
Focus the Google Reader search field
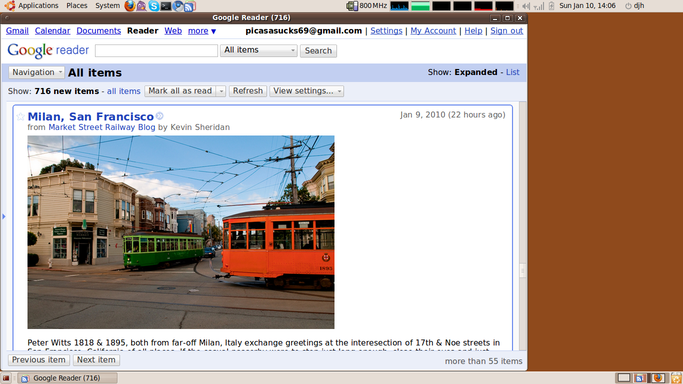point(156,51)
